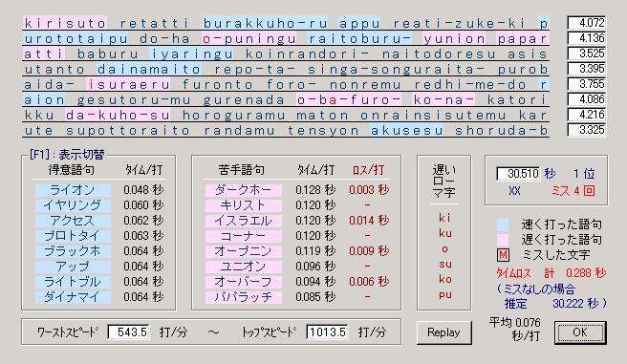Click the slow romaji entry pu

(445, 295)
